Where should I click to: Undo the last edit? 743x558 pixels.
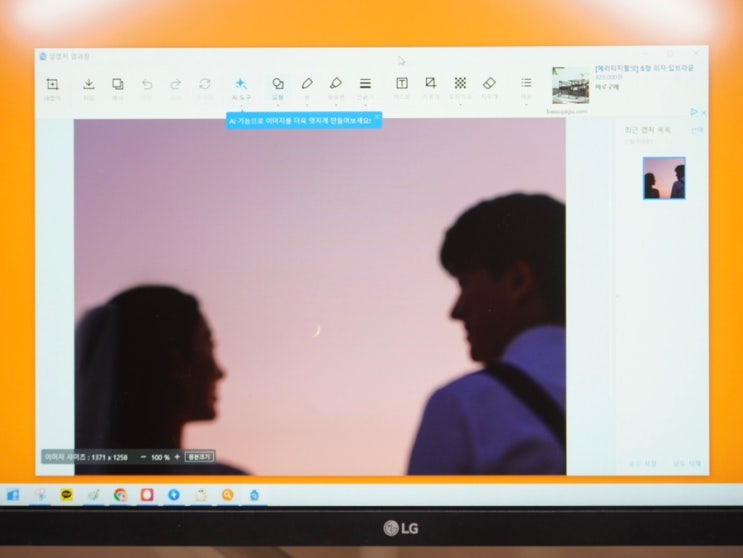click(x=147, y=84)
